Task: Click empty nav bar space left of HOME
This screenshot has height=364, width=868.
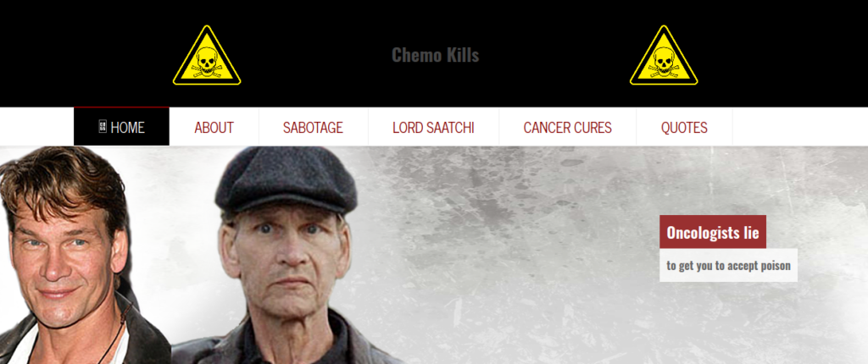Action: click(36, 127)
